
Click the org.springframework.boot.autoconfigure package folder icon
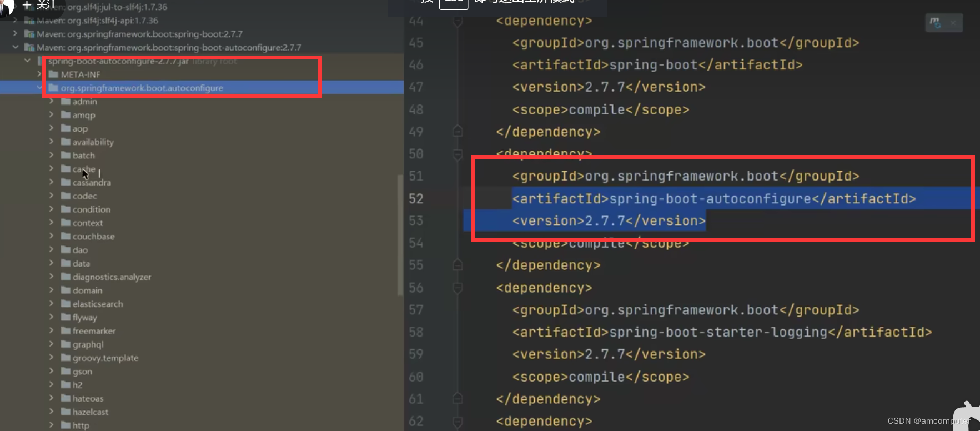pyautogui.click(x=54, y=88)
